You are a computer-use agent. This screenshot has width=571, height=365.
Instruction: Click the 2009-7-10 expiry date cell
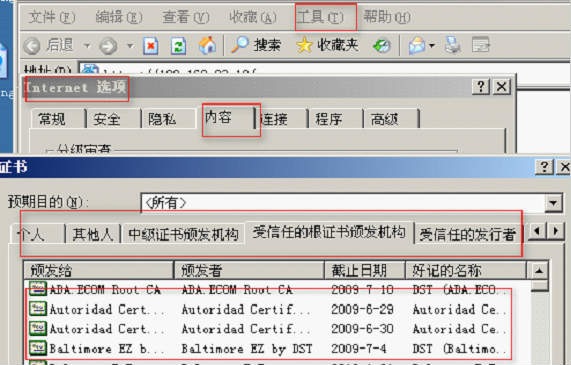point(362,290)
